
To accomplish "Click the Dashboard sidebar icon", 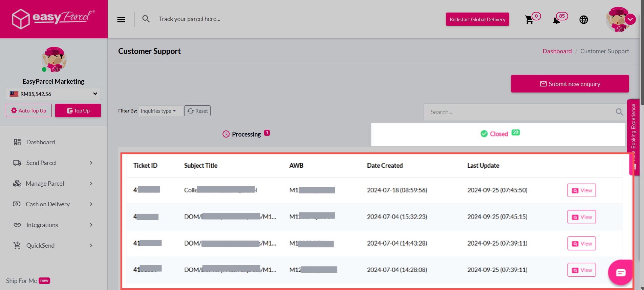I will tap(17, 142).
